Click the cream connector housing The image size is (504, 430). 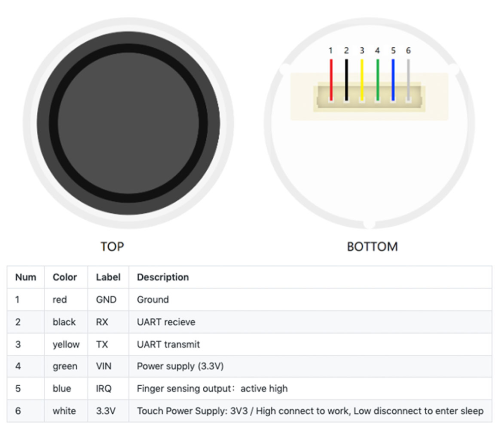(x=370, y=96)
